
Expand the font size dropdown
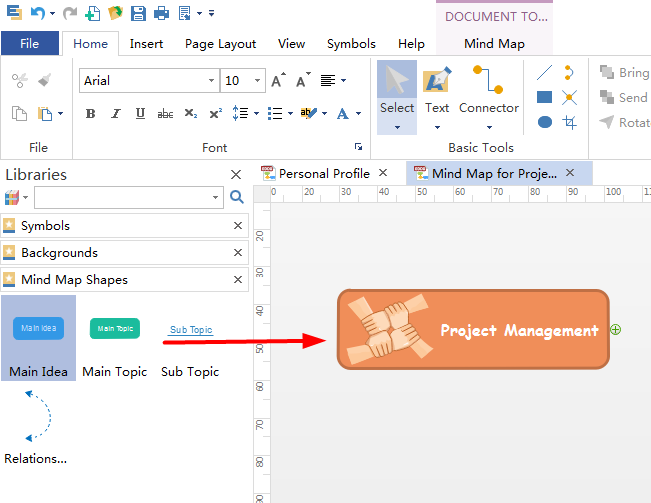[x=259, y=81]
